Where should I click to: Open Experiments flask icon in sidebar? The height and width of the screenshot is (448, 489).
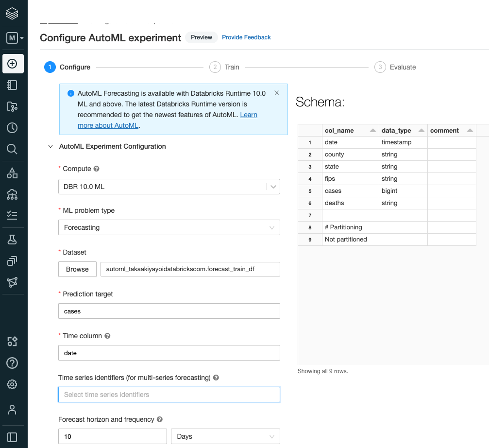pos(12,239)
